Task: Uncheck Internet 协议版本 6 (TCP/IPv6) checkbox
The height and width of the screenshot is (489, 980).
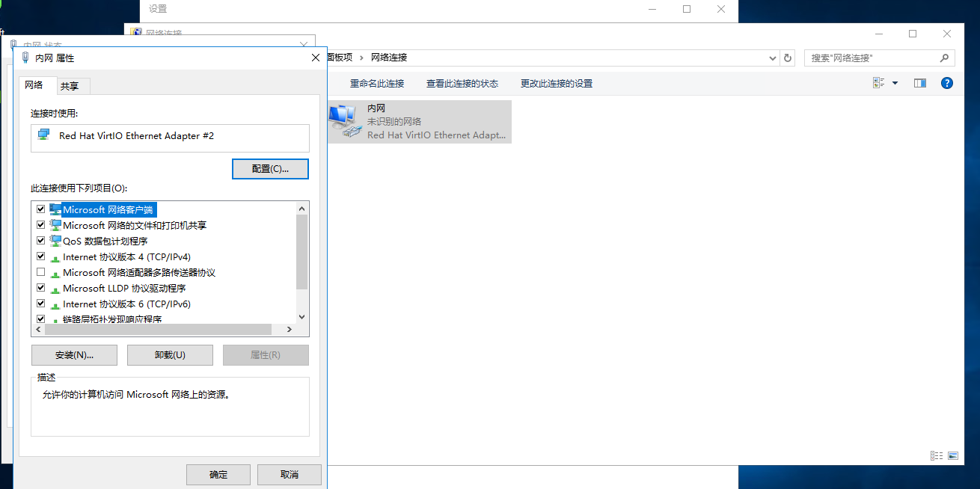Action: pyautogui.click(x=40, y=304)
